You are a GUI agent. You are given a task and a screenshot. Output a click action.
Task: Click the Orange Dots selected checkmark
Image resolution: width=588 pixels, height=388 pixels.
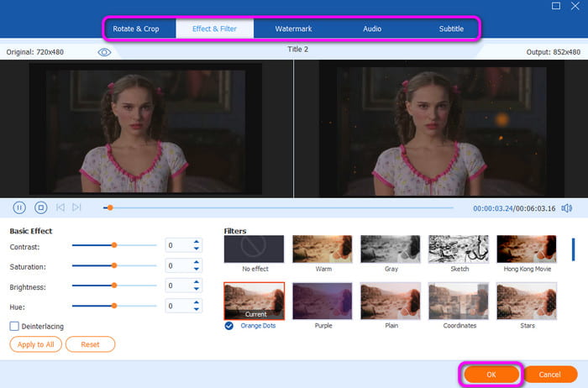229,325
